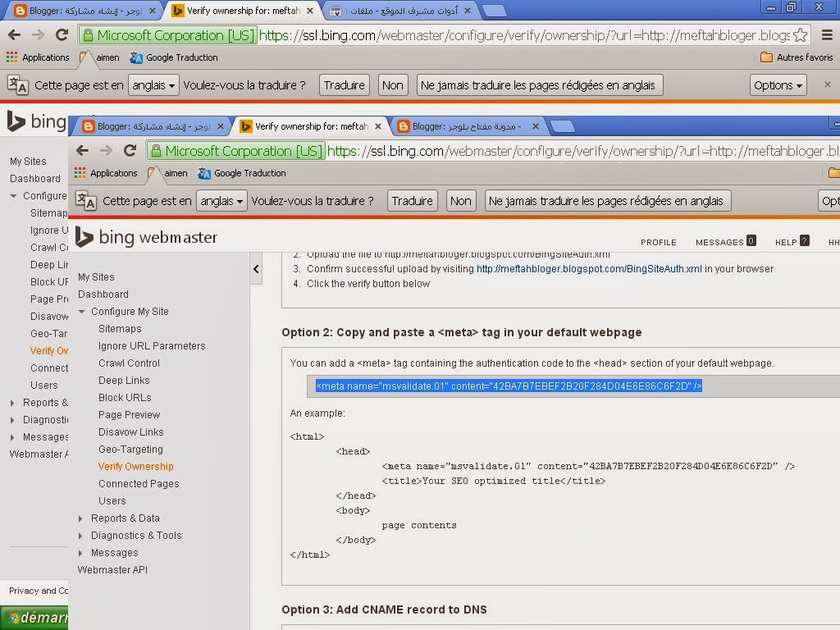The image size is (840, 630).
Task: Click Non in outer translation bar
Action: 393,85
